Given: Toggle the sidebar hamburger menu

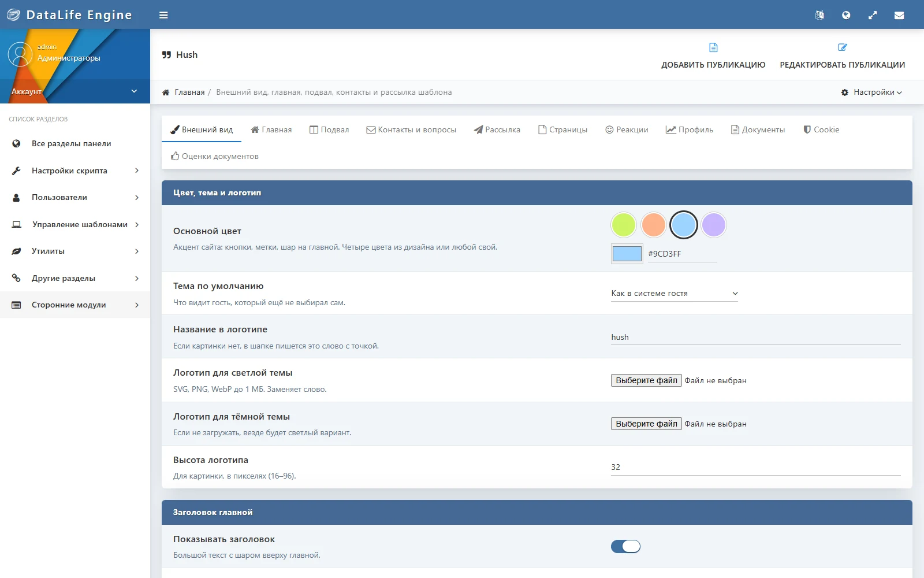Looking at the screenshot, I should tap(163, 15).
